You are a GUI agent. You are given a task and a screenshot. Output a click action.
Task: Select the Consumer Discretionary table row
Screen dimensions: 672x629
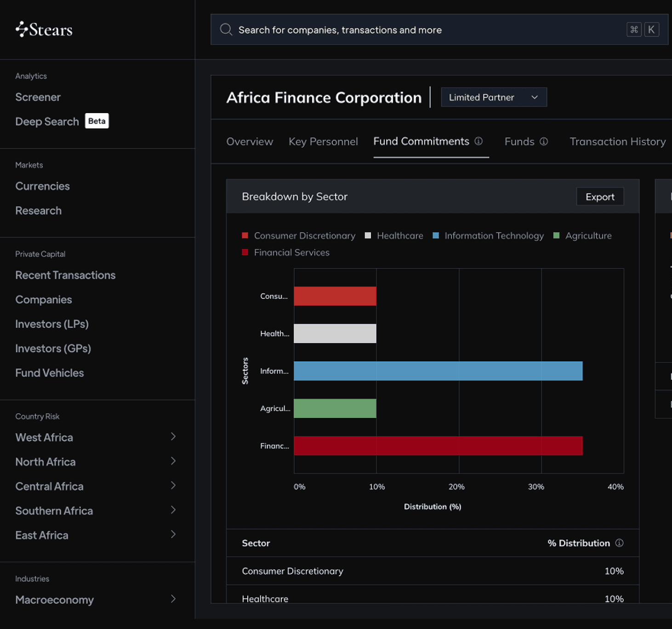coord(433,571)
